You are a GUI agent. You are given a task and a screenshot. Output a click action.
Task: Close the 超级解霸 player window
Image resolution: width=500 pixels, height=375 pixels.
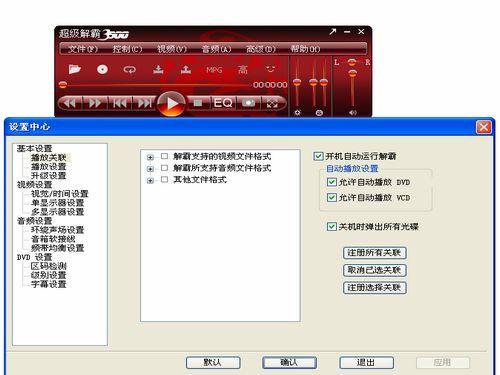coord(361,32)
